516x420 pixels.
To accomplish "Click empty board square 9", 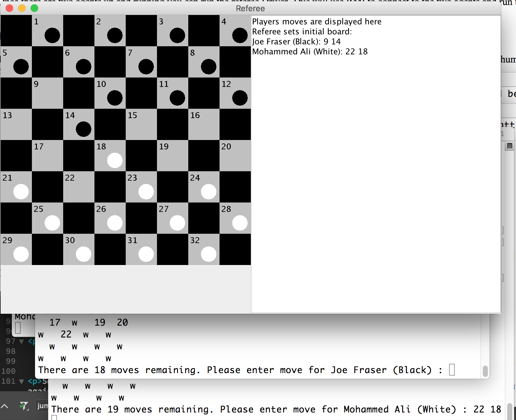I will [48, 93].
